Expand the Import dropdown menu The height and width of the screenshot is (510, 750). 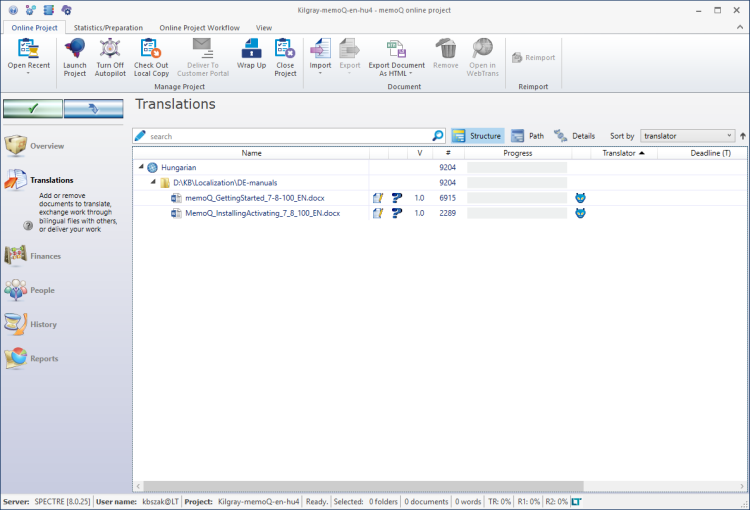(320, 73)
